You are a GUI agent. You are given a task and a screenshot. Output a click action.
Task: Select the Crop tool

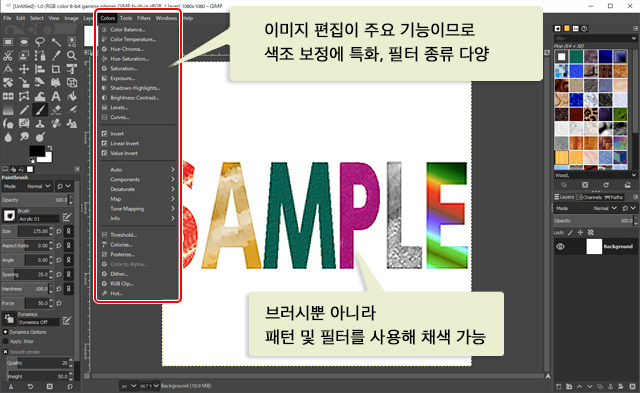coord(56,69)
